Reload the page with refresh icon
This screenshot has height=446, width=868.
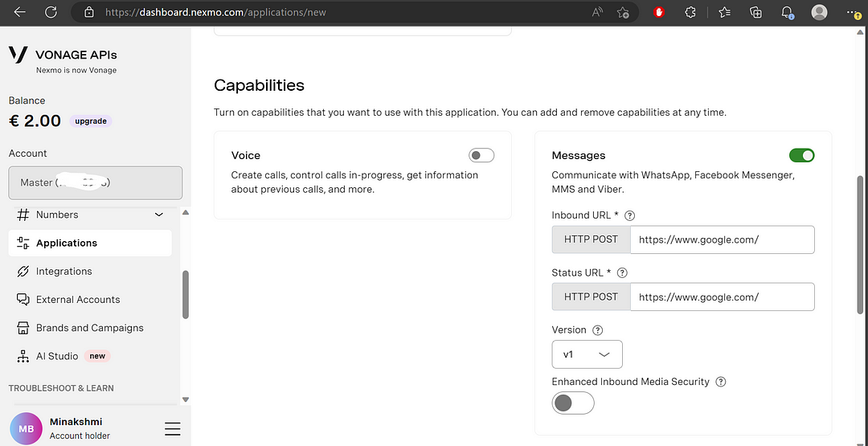pyautogui.click(x=51, y=11)
